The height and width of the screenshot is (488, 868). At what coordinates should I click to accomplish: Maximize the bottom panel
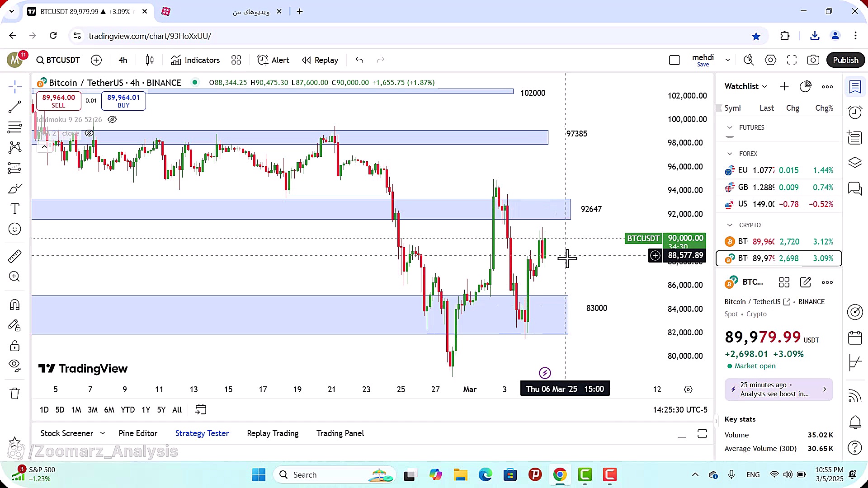point(702,434)
